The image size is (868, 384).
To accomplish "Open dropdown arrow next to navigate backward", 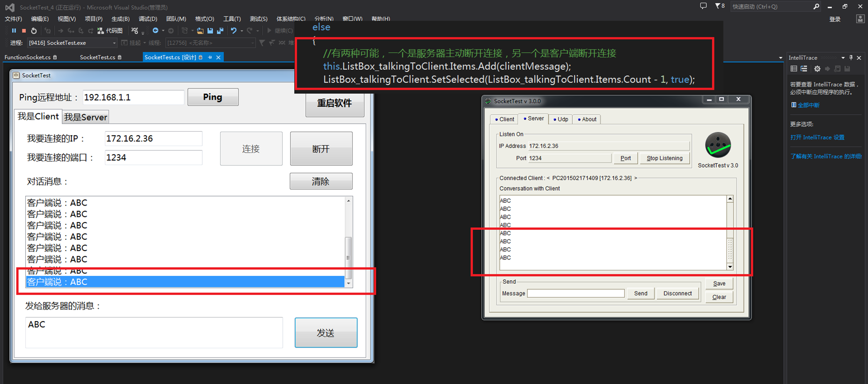I will tap(163, 30).
